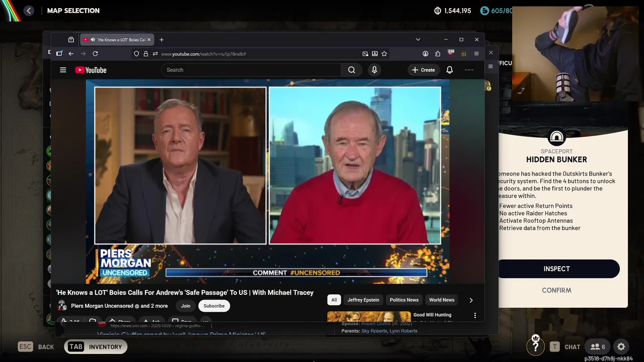Expand the list-all-tabs chevron

pyautogui.click(x=418, y=40)
